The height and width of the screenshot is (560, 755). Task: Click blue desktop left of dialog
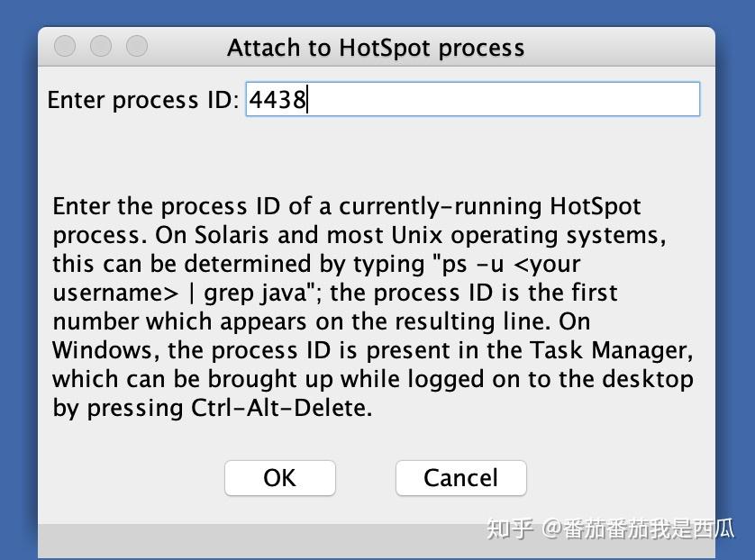pos(18,270)
